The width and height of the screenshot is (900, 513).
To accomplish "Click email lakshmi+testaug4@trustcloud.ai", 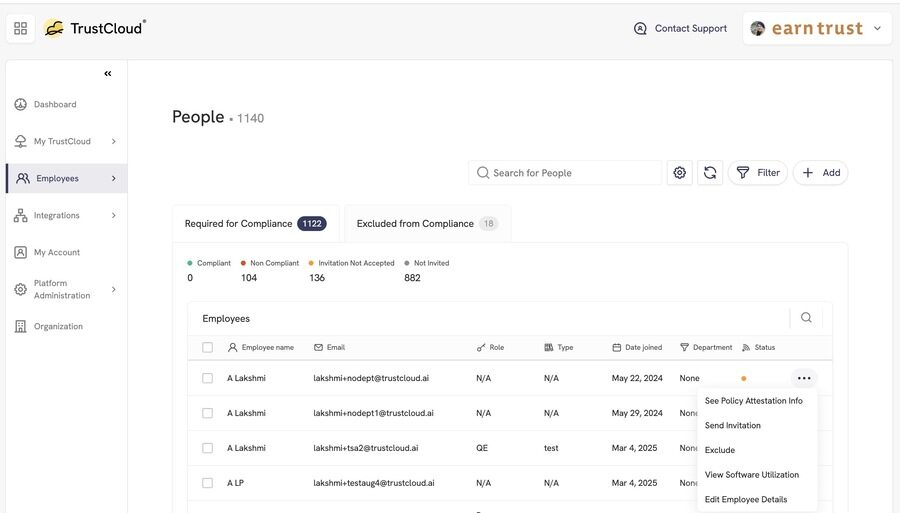I will click(x=374, y=483).
